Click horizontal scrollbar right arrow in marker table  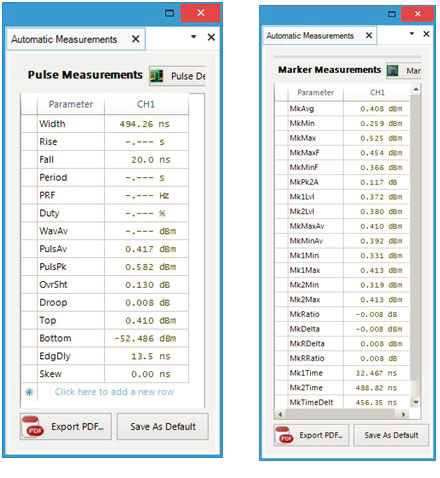pyautogui.click(x=404, y=414)
